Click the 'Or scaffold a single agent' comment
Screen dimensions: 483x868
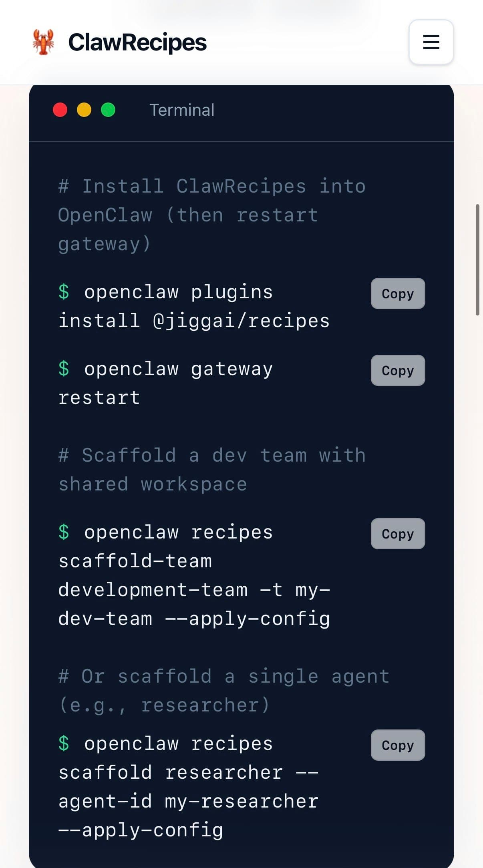tap(223, 691)
